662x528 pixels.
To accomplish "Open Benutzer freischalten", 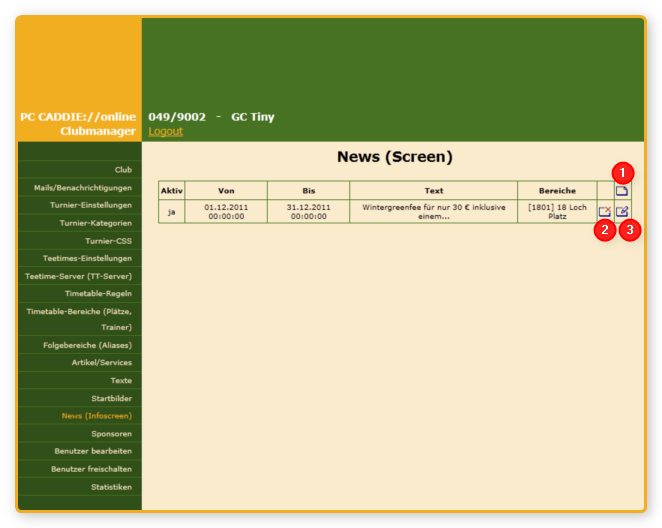I will tap(91, 469).
